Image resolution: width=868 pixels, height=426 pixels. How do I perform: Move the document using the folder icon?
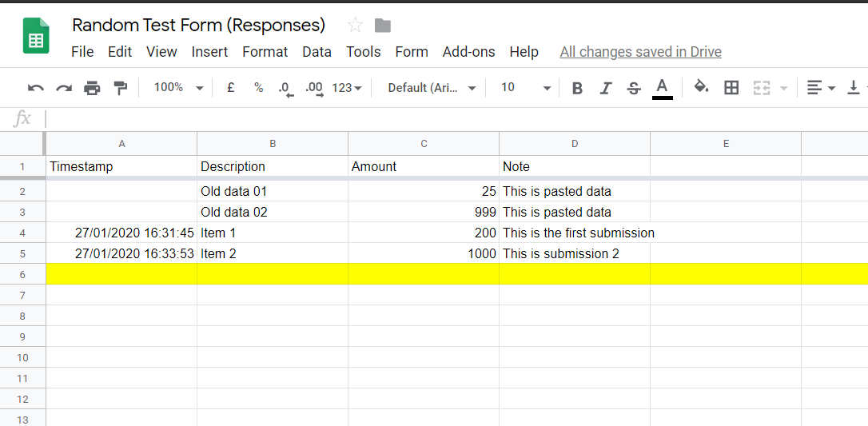pyautogui.click(x=383, y=26)
